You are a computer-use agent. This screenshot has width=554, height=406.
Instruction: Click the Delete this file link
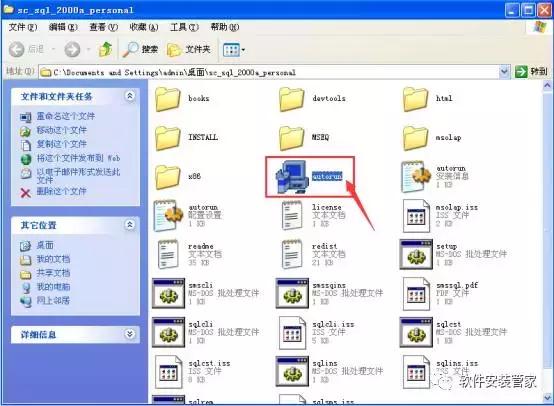pos(61,192)
